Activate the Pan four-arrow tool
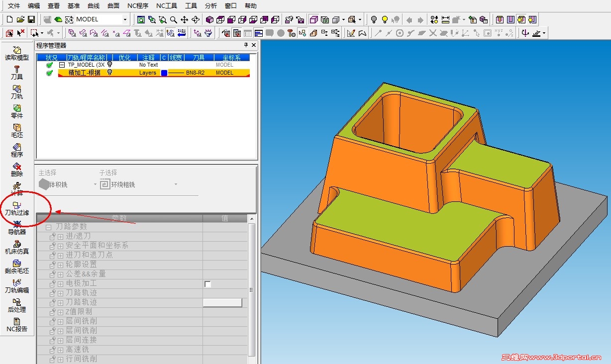Image resolution: width=611 pixels, height=364 pixels. tap(184, 19)
